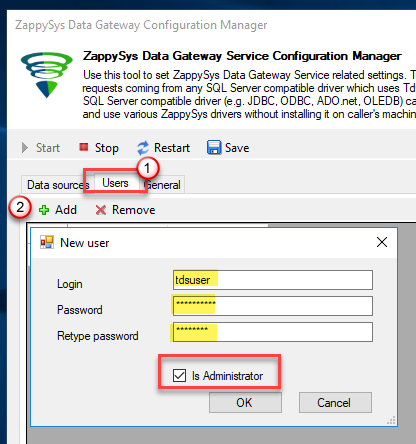The width and height of the screenshot is (416, 444).
Task: Switch to the Data sources tab
Action: point(55,185)
